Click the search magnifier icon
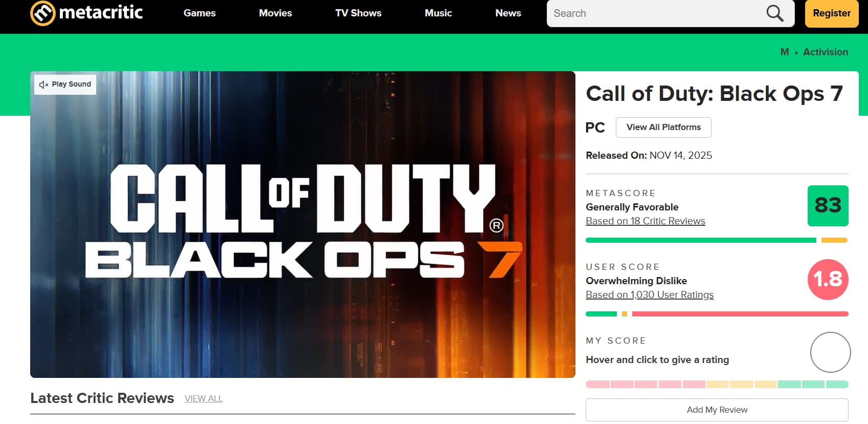The image size is (868, 424). [775, 13]
